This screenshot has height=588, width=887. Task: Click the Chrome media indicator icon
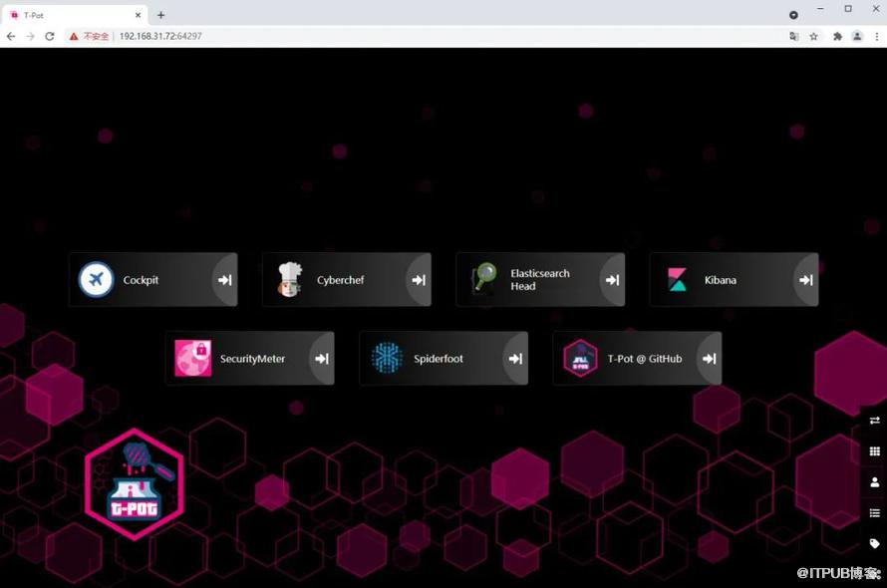(793, 15)
